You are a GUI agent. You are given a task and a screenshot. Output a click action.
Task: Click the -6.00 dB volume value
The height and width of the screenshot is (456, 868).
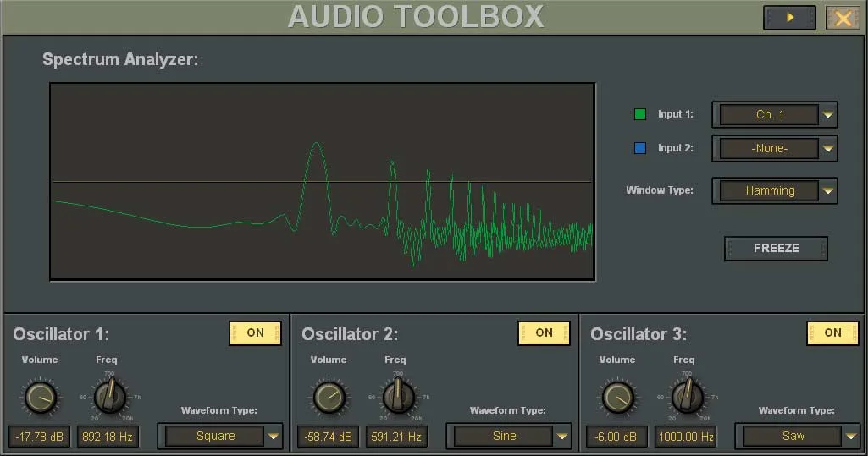[x=616, y=437]
